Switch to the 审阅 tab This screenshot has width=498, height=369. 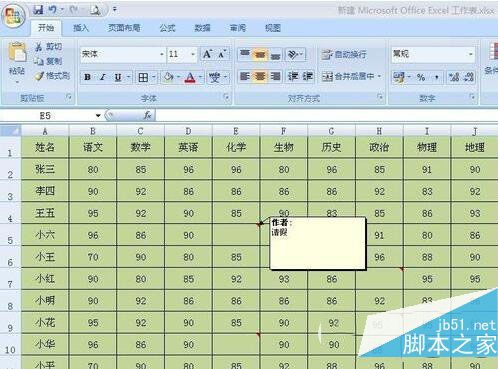238,28
